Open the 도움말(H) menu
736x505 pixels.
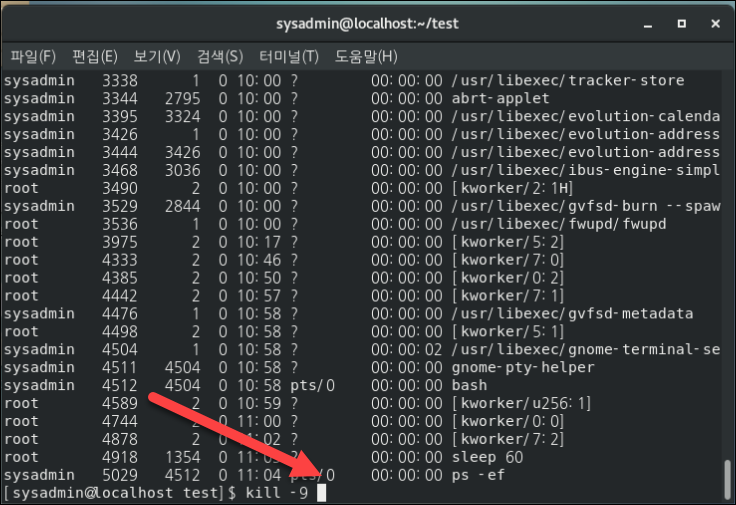pos(366,57)
